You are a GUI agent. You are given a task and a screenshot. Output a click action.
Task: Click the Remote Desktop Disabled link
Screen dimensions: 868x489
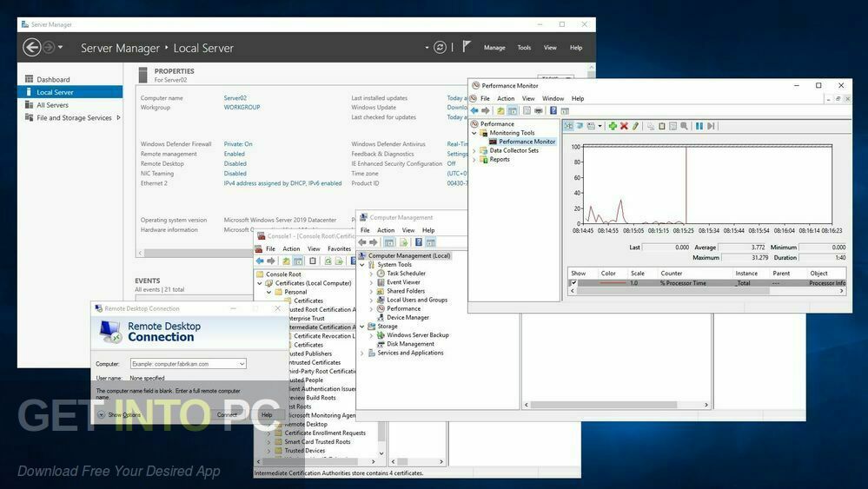coord(235,164)
